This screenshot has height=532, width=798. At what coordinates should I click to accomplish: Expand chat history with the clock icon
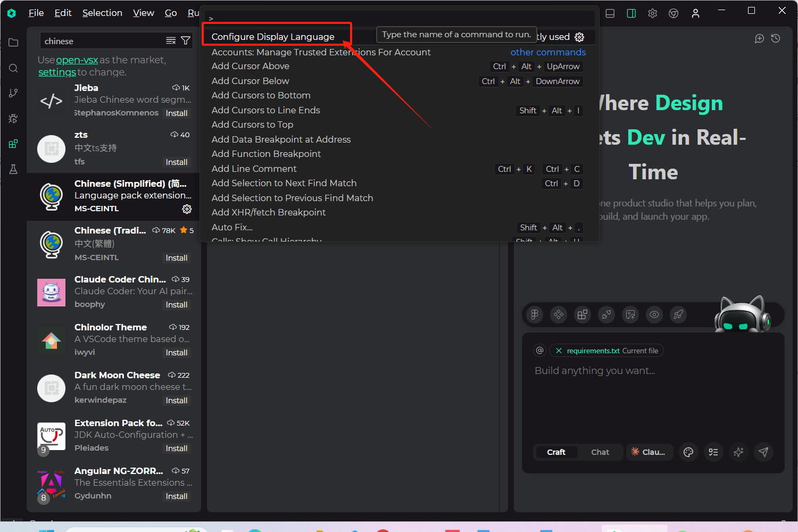click(x=775, y=38)
